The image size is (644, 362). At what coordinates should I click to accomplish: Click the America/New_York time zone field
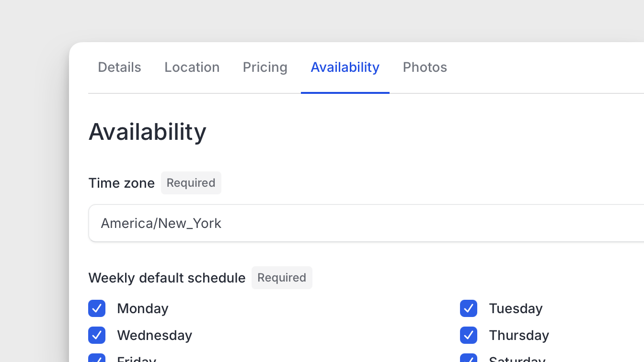364,223
